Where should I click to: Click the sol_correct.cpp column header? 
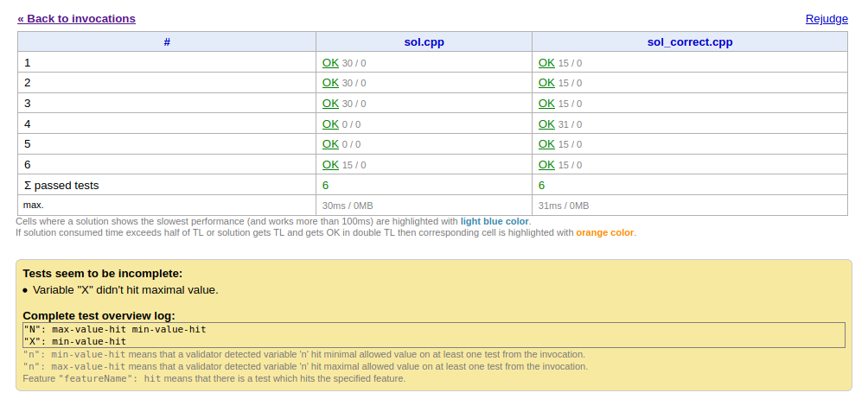[x=690, y=42]
